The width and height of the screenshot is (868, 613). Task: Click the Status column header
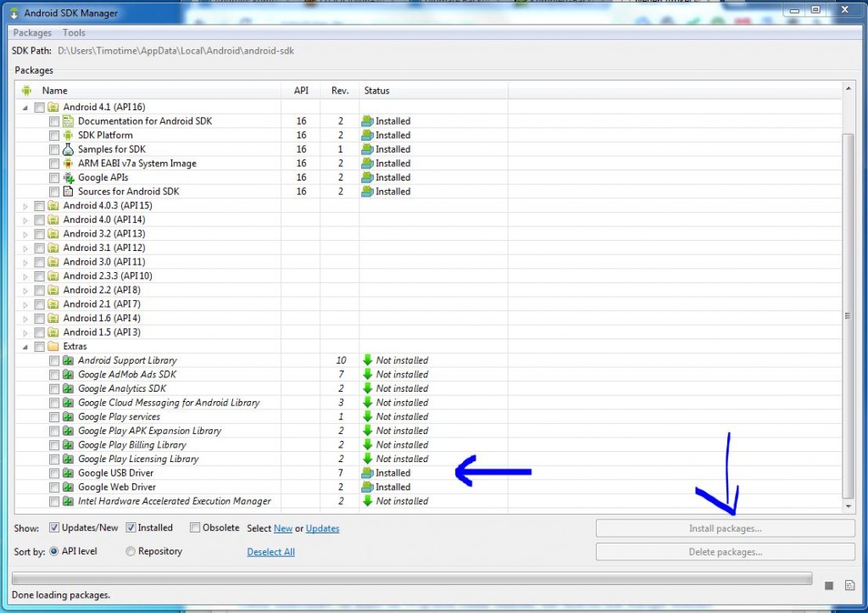tap(433, 90)
